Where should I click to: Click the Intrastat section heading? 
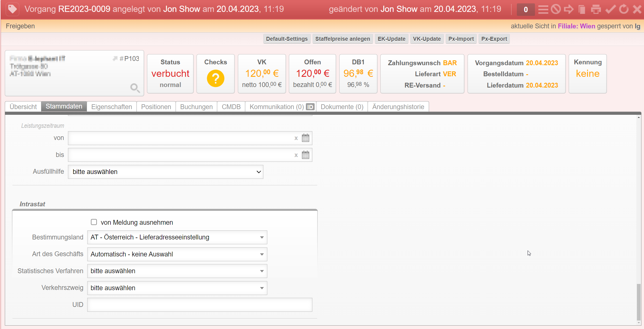[32, 204]
